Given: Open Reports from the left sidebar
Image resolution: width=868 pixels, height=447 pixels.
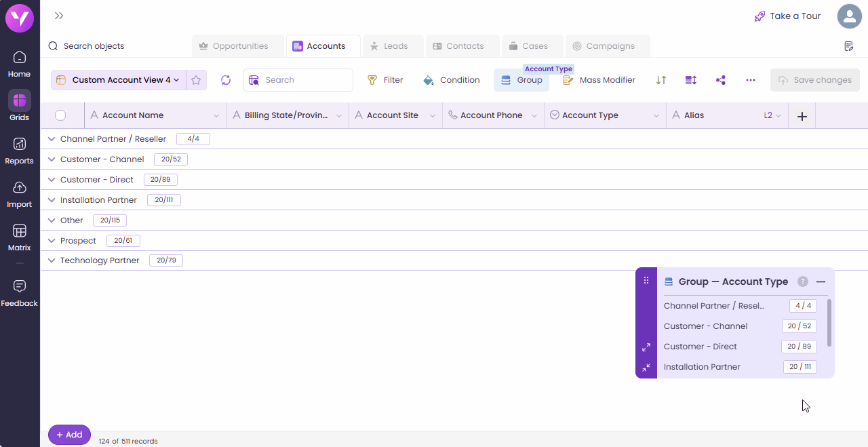Looking at the screenshot, I should (x=20, y=151).
